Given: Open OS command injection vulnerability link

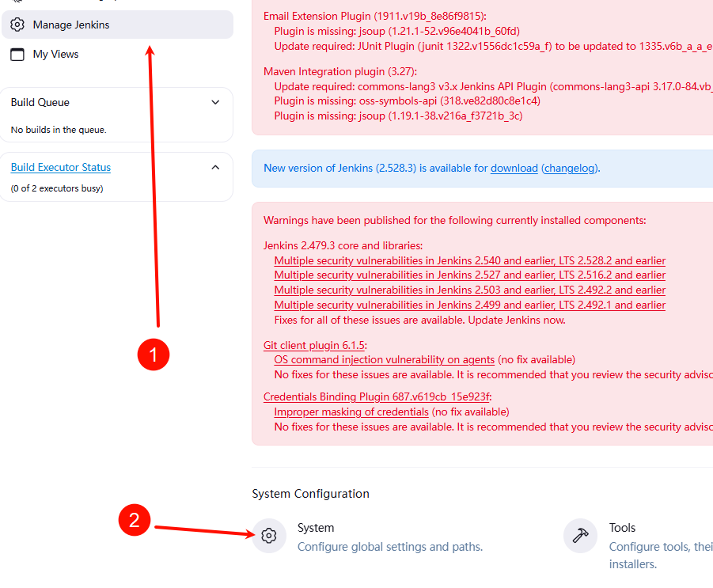Looking at the screenshot, I should (385, 360).
